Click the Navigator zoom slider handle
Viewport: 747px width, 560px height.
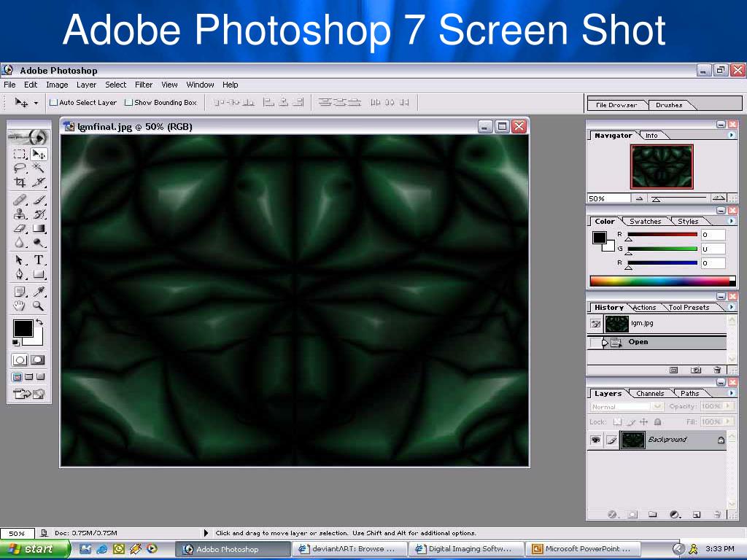(x=656, y=200)
